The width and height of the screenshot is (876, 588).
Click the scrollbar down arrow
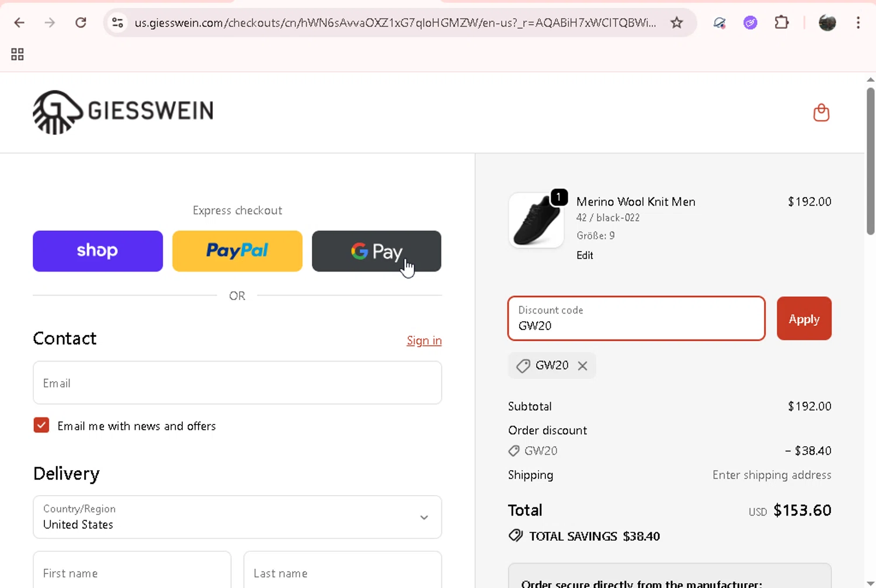point(870,583)
